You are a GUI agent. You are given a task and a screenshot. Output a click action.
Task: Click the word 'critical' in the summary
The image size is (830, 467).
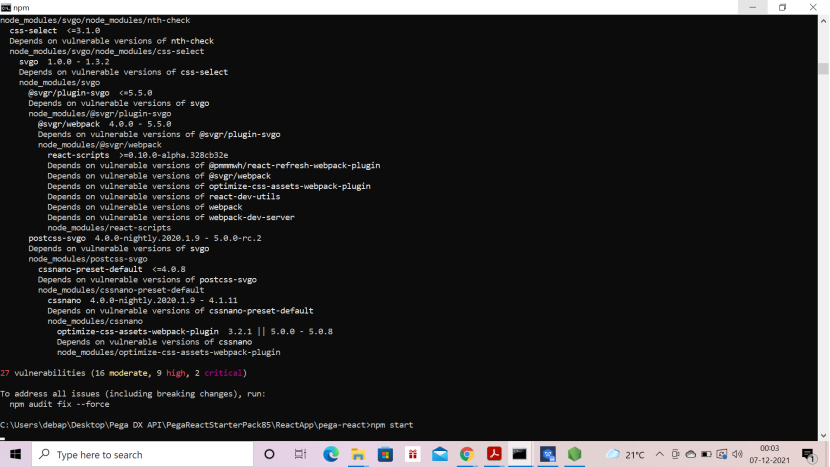[x=223, y=373]
